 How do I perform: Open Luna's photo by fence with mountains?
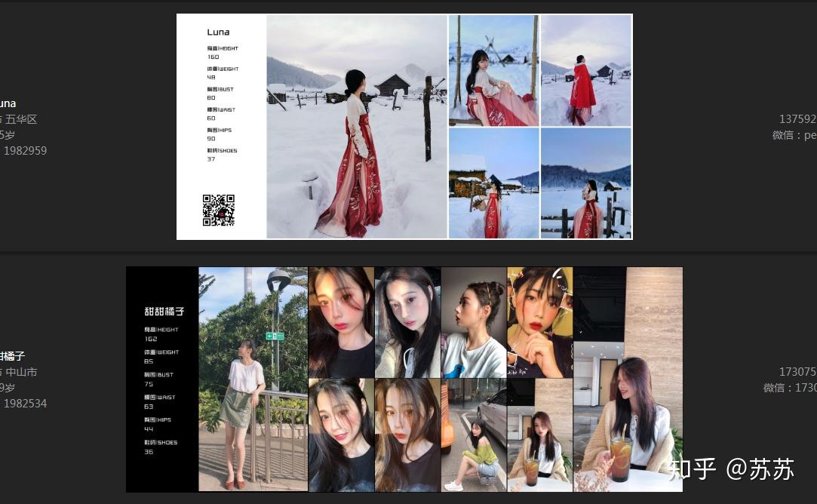586,183
